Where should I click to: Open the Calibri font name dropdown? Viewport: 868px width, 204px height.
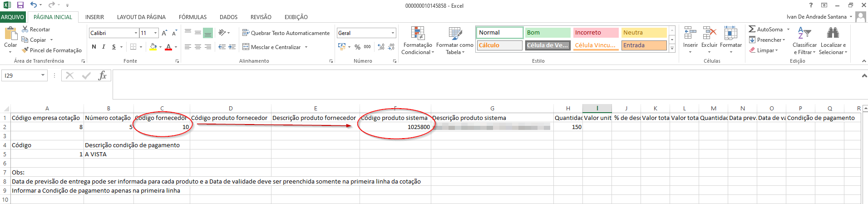[136, 33]
